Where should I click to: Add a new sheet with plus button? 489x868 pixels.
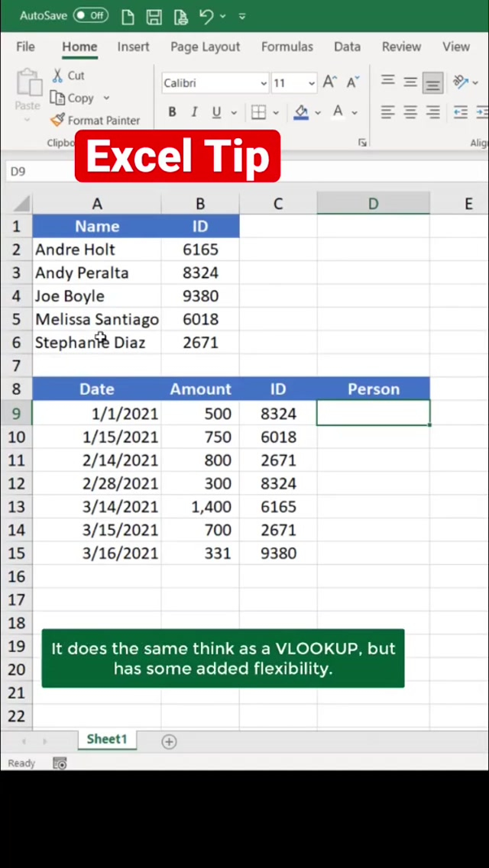169,741
